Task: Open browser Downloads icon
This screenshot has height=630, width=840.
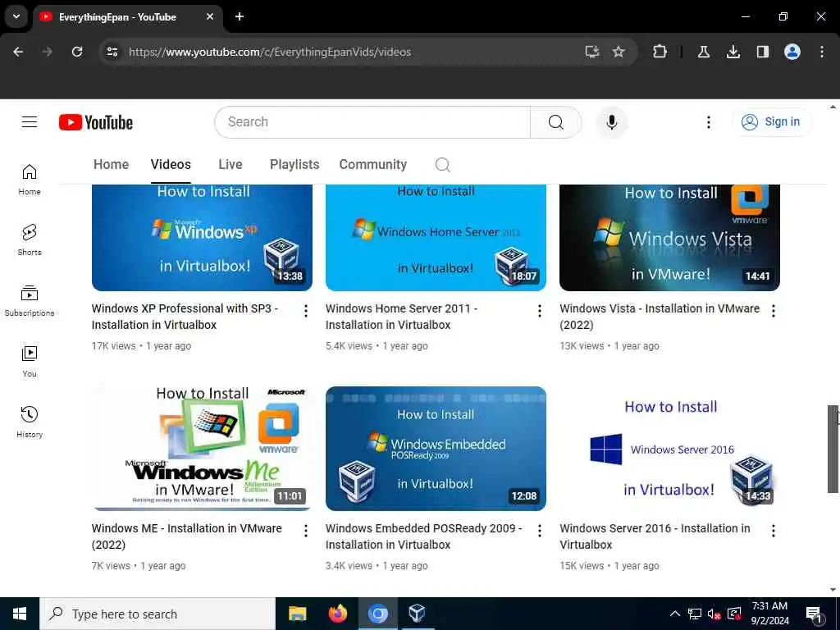Action: pyautogui.click(x=733, y=52)
